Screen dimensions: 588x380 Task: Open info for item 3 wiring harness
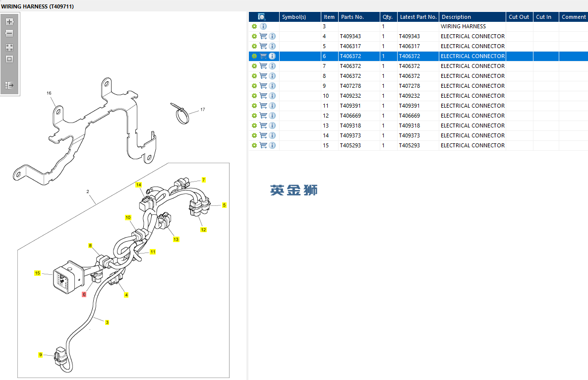pos(263,26)
